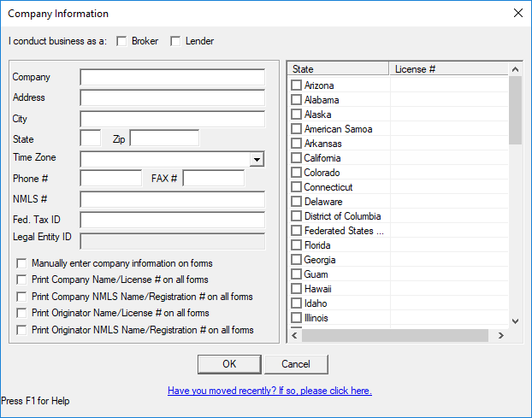532x418 pixels.
Task: Click the NMLS # input field
Action: [x=173, y=199]
